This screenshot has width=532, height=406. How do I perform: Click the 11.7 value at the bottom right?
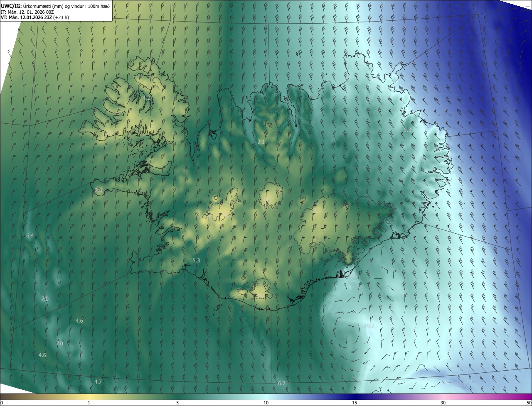tap(461, 384)
